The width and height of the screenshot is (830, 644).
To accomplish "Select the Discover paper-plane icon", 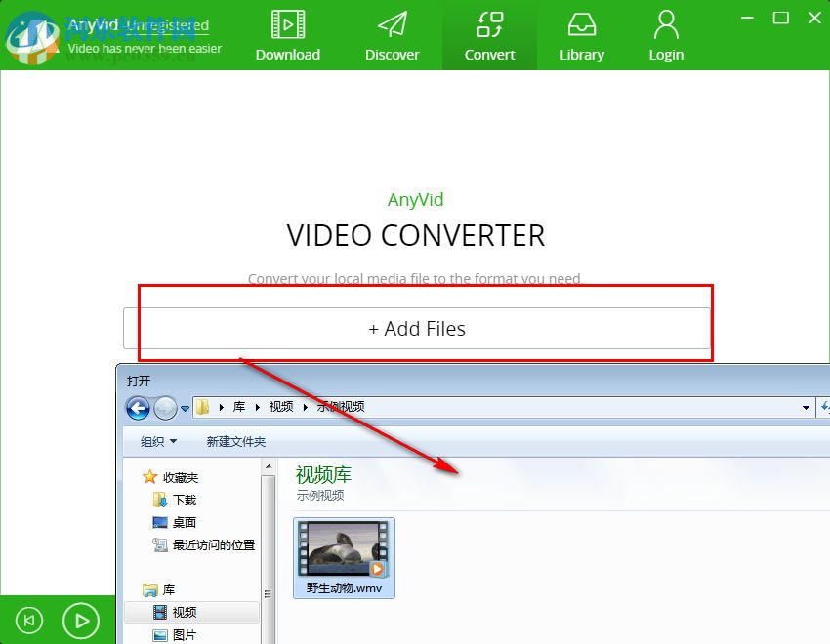I will [x=392, y=26].
